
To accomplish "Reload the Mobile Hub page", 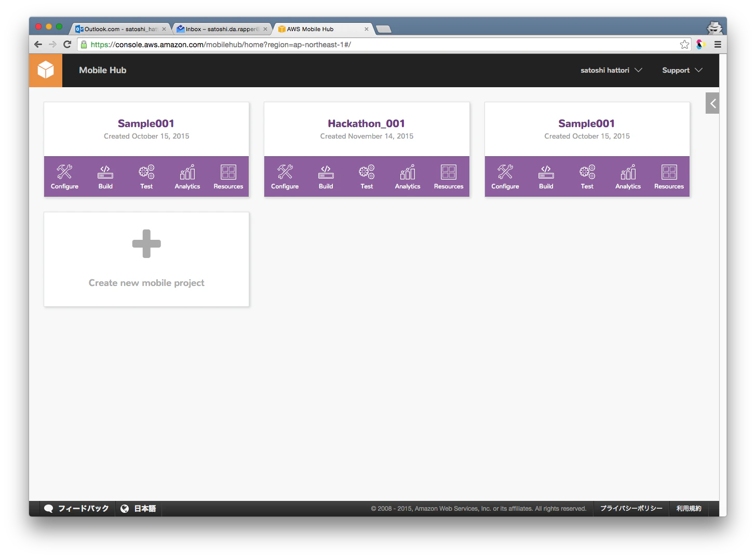I will coord(67,45).
